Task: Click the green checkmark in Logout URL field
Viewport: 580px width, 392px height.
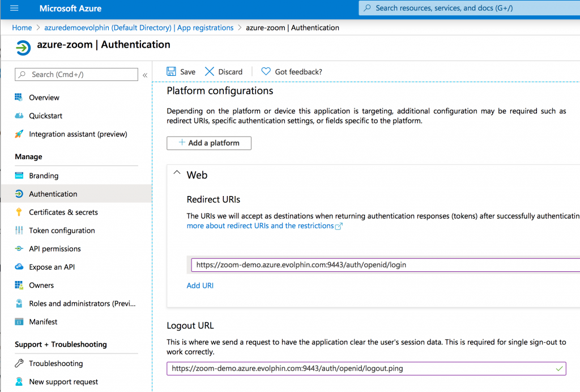Action: coord(559,368)
